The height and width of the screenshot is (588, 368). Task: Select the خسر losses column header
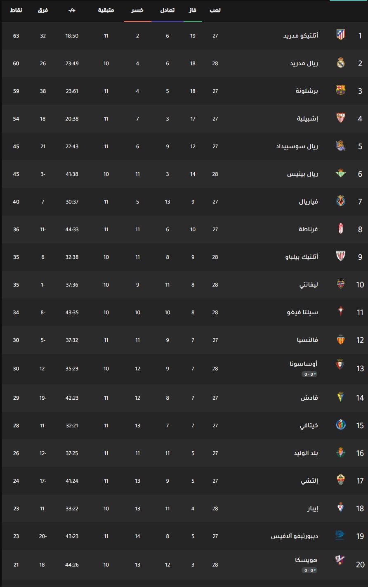tap(137, 10)
